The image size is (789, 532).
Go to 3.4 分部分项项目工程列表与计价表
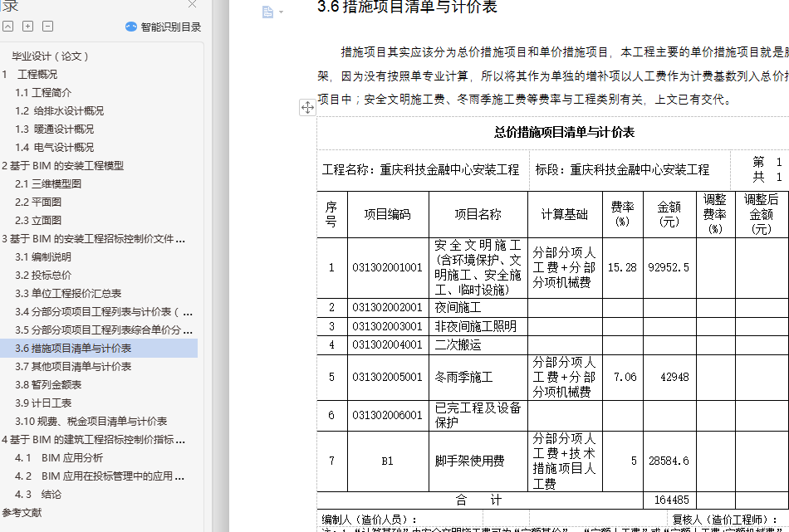click(x=104, y=312)
